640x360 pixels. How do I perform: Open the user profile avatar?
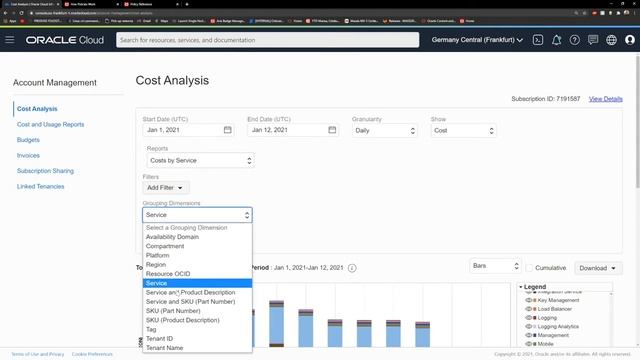pos(630,40)
